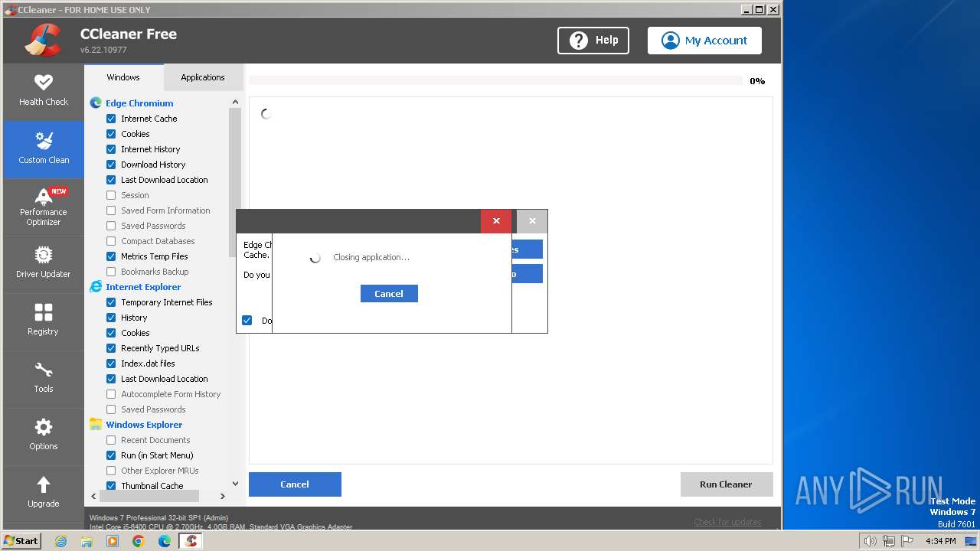Cancel the Closing application dialog
Viewport: 980px width, 551px height.
pos(389,294)
